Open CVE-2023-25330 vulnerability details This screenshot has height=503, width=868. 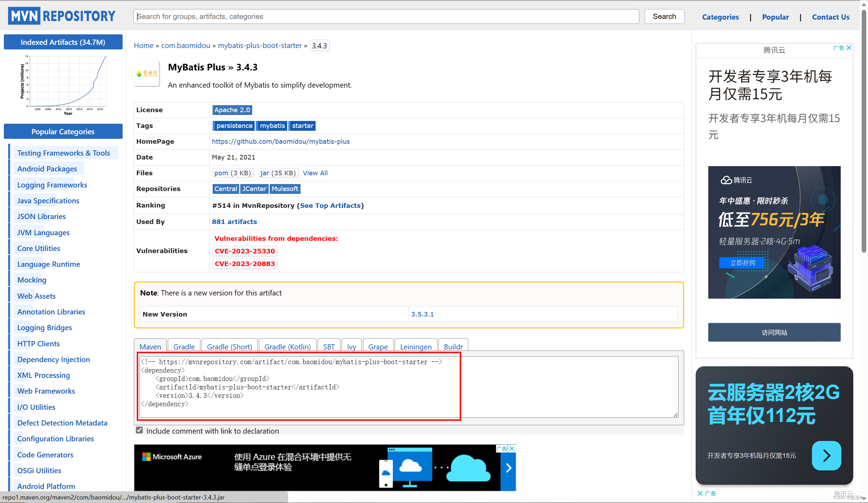244,251
